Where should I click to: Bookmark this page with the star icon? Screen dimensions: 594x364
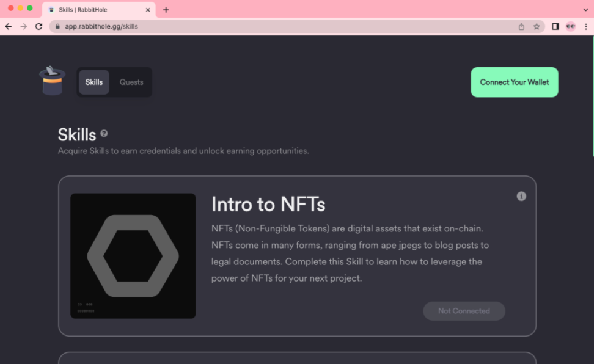[x=537, y=26]
